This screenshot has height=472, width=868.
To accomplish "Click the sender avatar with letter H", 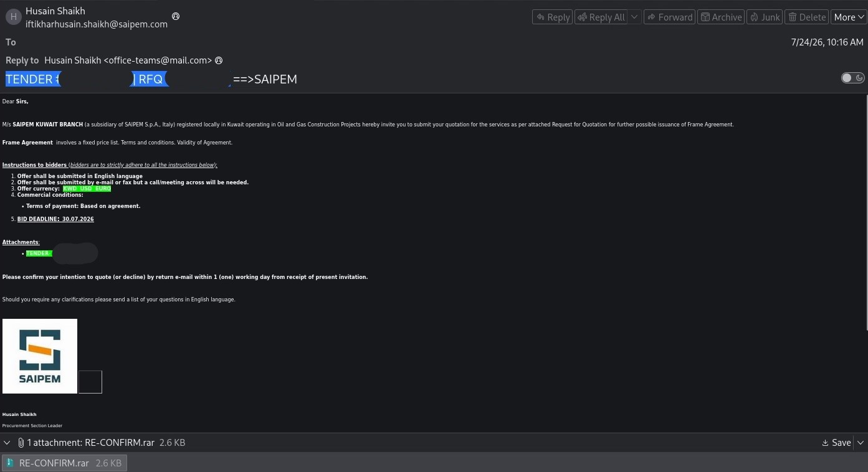I will 13,17.
